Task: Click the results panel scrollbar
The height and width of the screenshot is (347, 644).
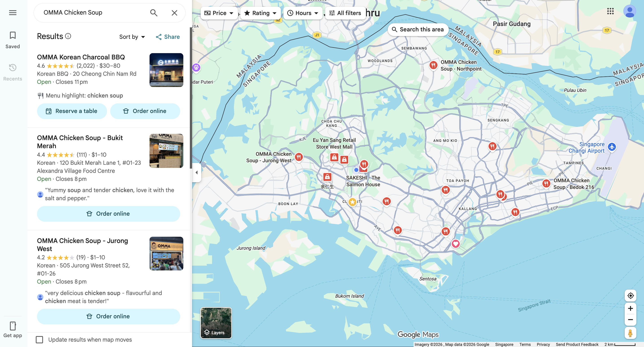Action: [x=191, y=98]
